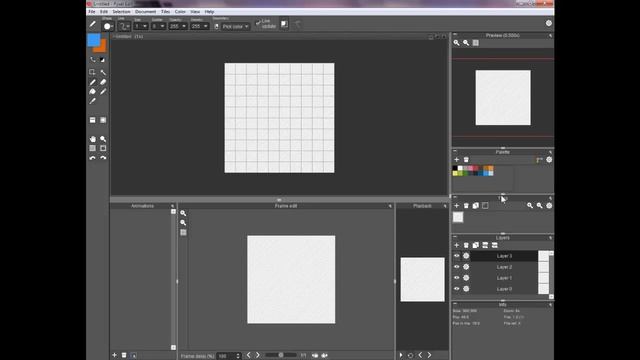Open the Document menu
The height and width of the screenshot is (360, 640).
[145, 12]
